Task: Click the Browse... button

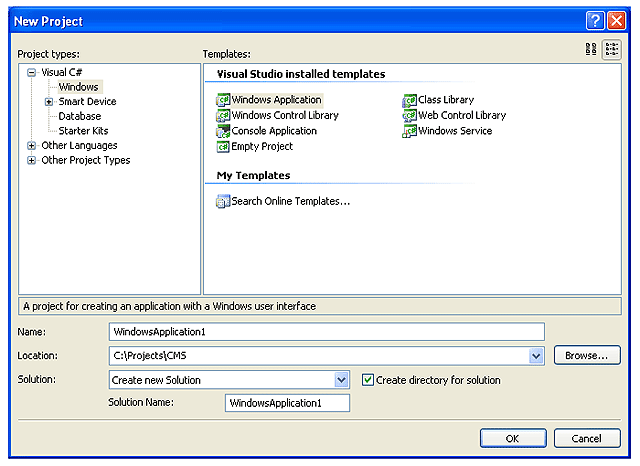Action: pyautogui.click(x=587, y=355)
